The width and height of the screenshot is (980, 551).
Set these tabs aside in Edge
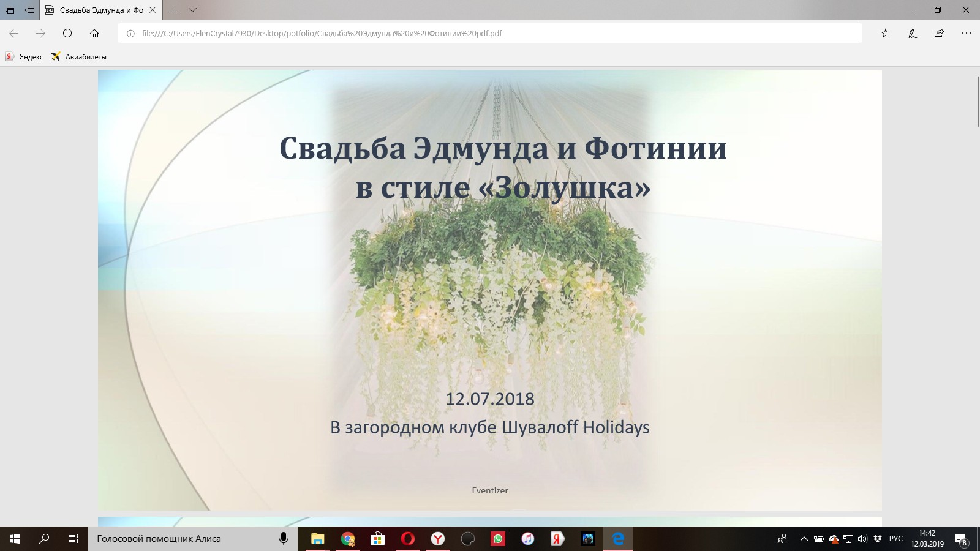(29, 10)
